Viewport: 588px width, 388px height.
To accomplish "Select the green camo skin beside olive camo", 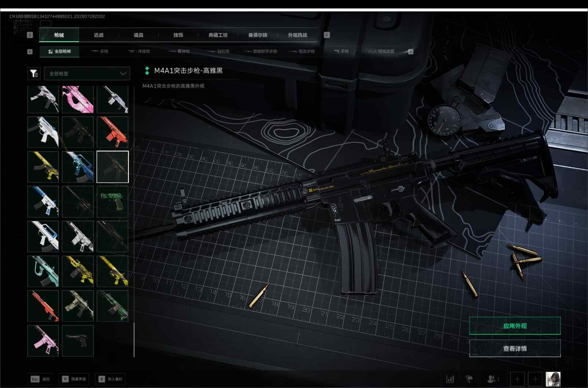I will (113, 306).
